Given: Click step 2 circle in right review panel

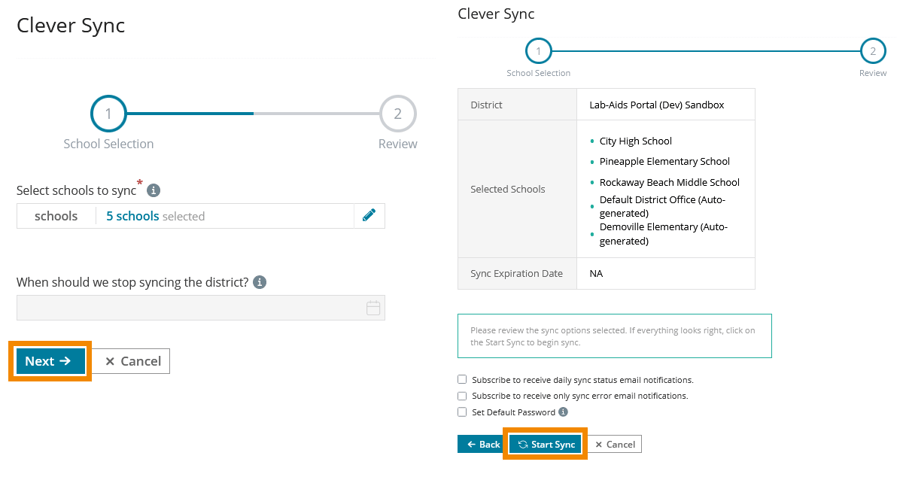Looking at the screenshot, I should (872, 51).
